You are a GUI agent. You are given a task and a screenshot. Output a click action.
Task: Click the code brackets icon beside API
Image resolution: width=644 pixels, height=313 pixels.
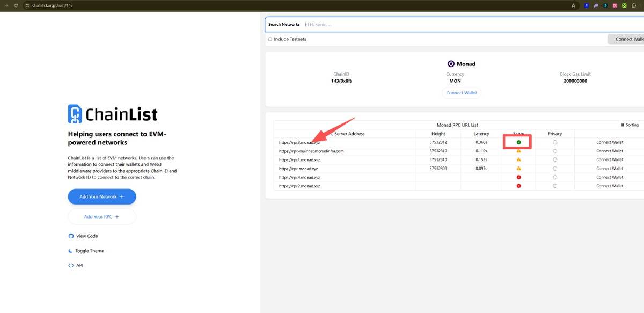click(x=71, y=265)
